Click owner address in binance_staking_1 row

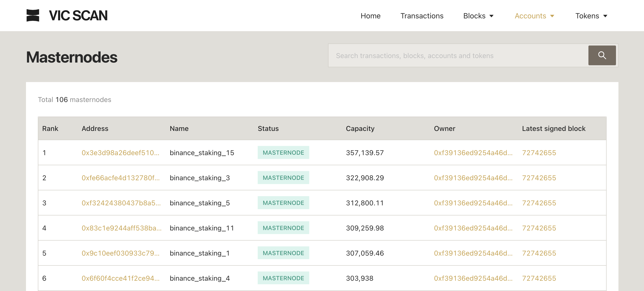pos(473,253)
